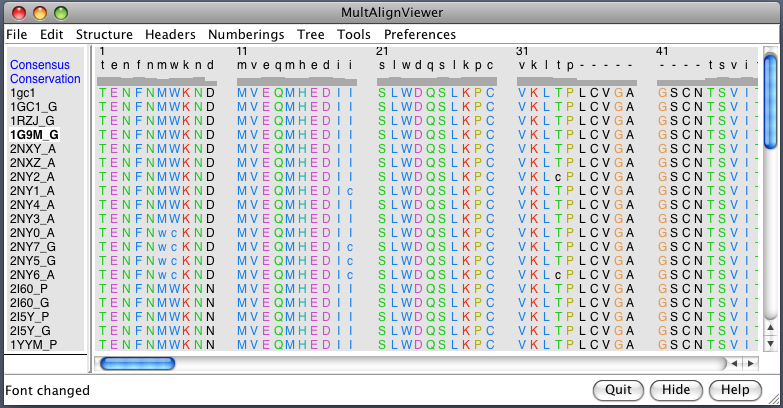Screen dimensions: 783x408
Task: Click the Help button
Action: point(735,390)
